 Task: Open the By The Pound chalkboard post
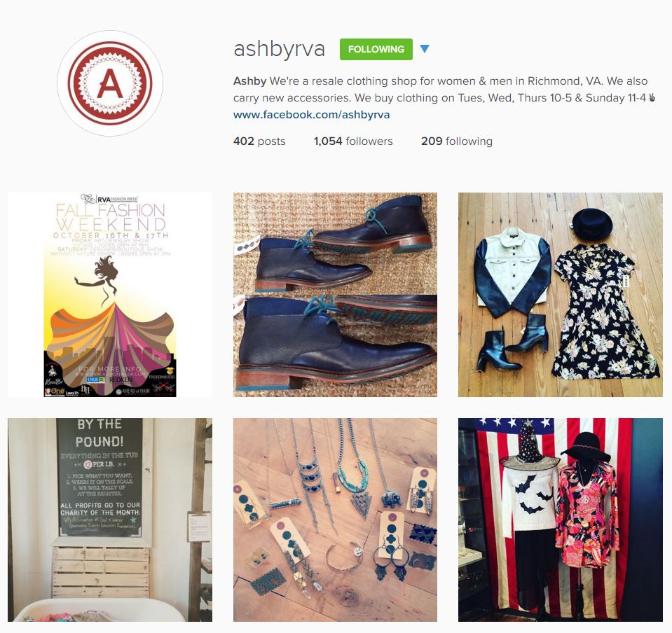pos(110,520)
